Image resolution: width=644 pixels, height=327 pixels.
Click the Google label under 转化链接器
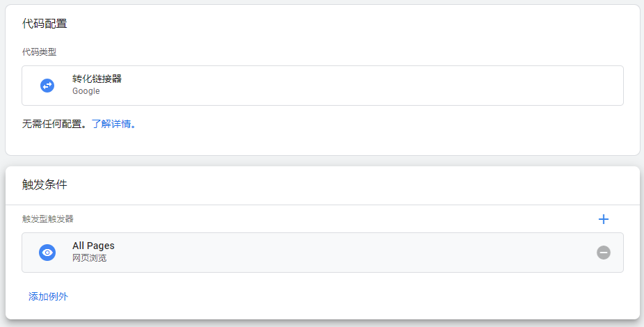[86, 91]
